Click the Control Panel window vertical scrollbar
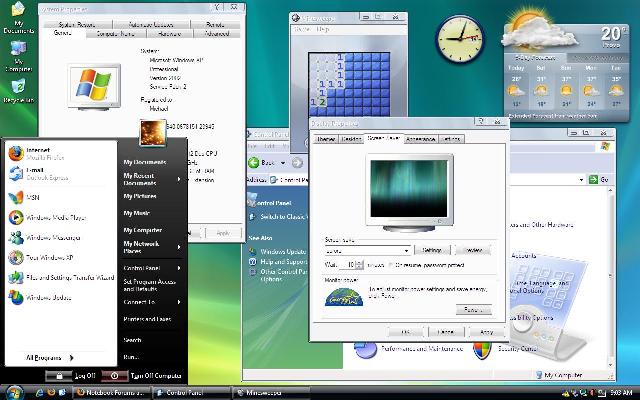 (x=611, y=278)
